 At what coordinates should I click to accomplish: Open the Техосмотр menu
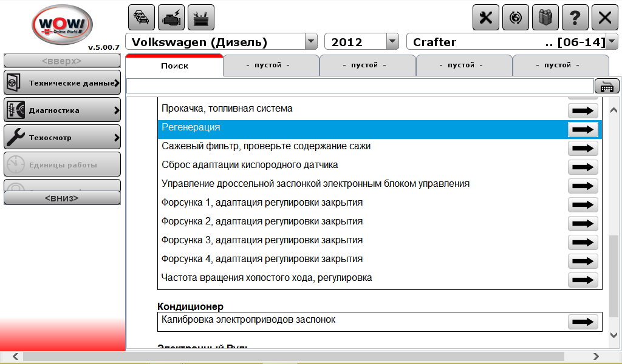(63, 137)
